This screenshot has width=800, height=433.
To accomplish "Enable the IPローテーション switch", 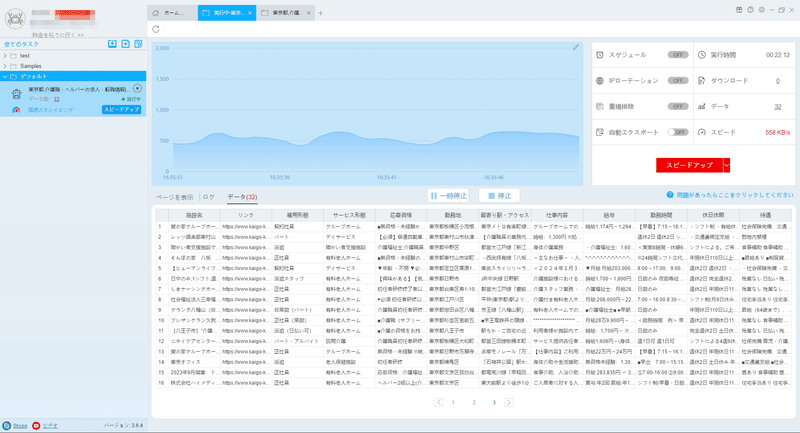I will (x=678, y=81).
